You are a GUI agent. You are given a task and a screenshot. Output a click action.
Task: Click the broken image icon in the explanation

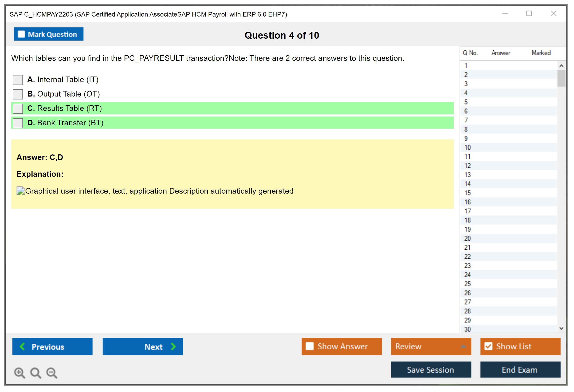[x=21, y=191]
